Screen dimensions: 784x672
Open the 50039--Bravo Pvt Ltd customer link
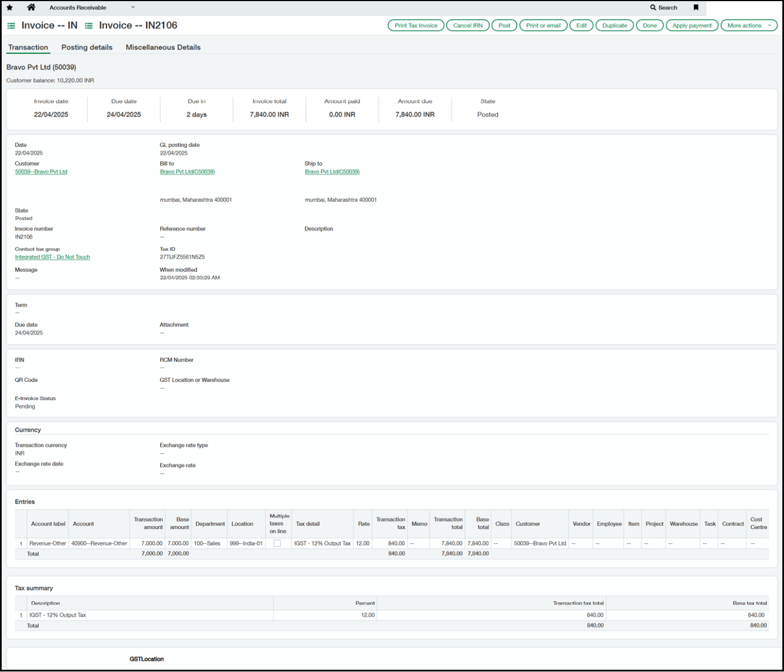click(41, 171)
